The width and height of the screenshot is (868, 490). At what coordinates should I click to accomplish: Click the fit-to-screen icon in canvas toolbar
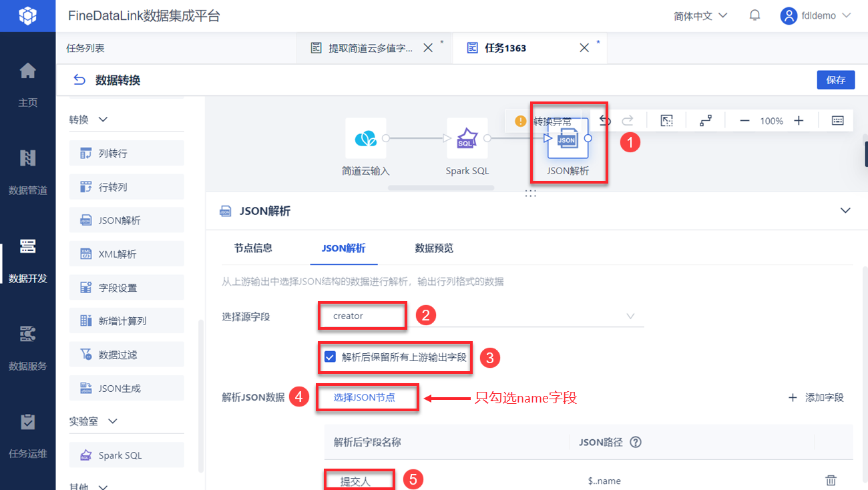666,121
